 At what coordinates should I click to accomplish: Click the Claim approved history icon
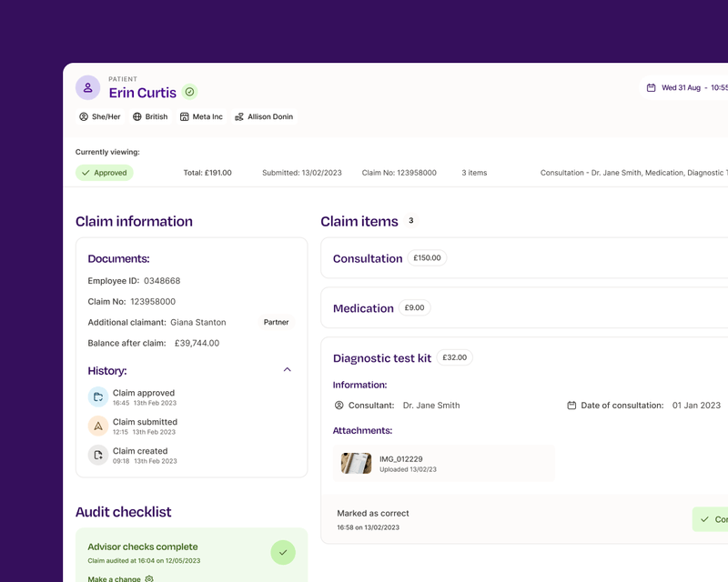98,396
